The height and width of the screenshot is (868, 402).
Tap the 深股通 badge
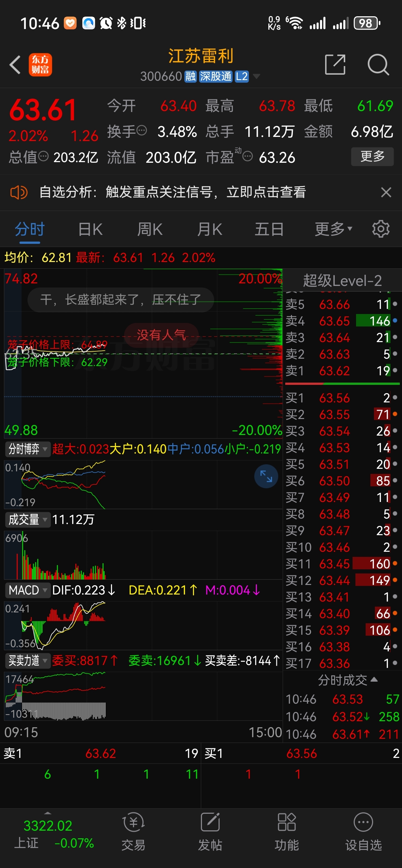pos(215,77)
